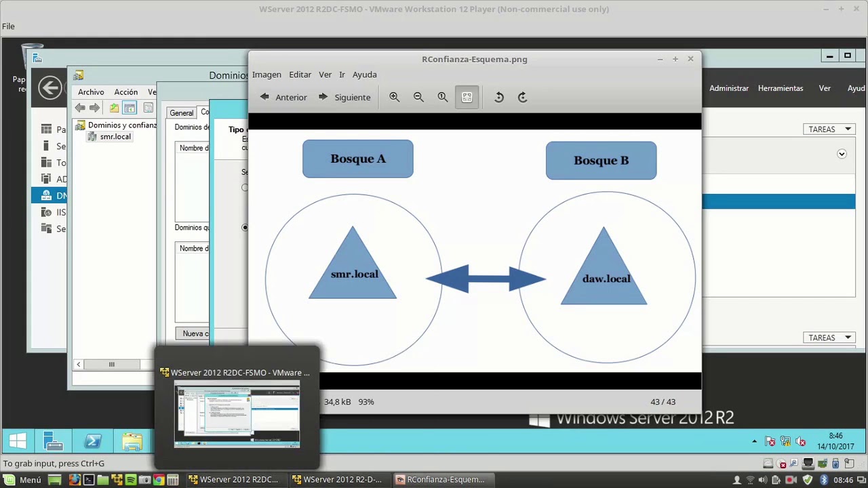Open the Editar menu in viewer

click(x=300, y=75)
